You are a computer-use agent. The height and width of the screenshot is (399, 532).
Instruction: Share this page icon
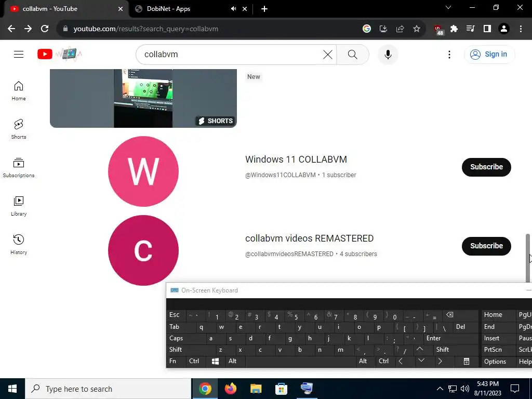400,29
